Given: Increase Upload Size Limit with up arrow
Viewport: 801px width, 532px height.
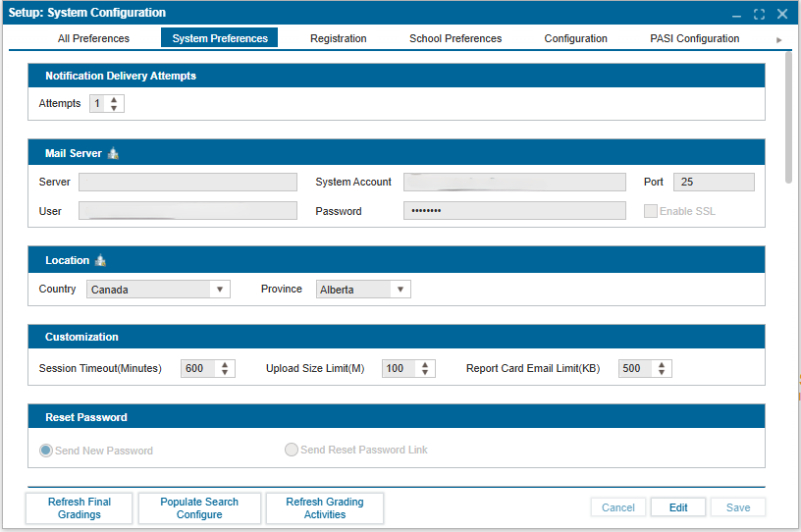Looking at the screenshot, I should coord(425,364).
